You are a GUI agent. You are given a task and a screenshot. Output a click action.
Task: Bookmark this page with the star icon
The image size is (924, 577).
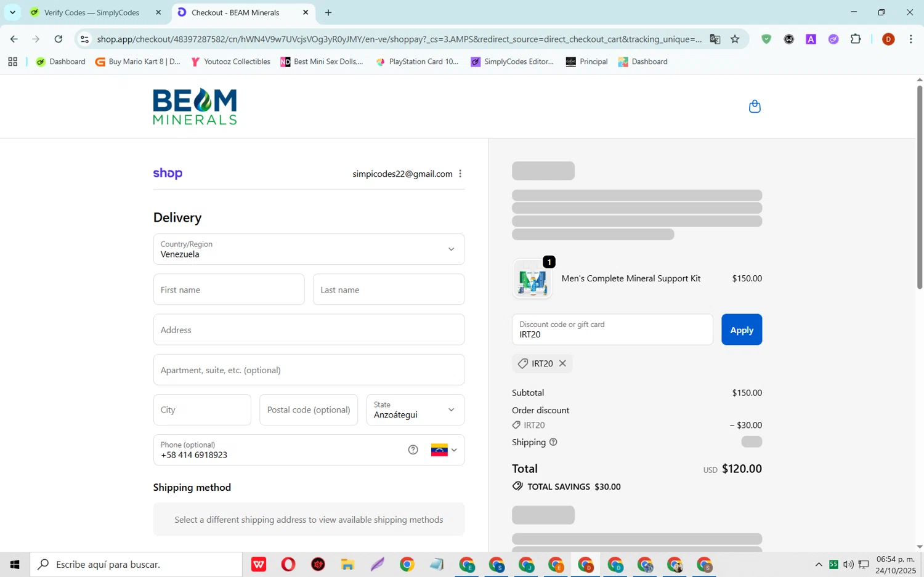pos(735,39)
